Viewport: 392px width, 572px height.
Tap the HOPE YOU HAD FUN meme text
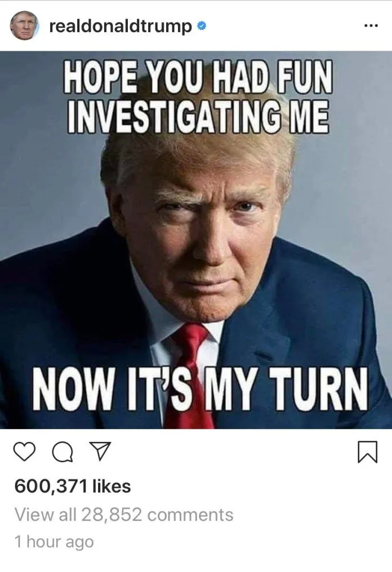(x=199, y=77)
